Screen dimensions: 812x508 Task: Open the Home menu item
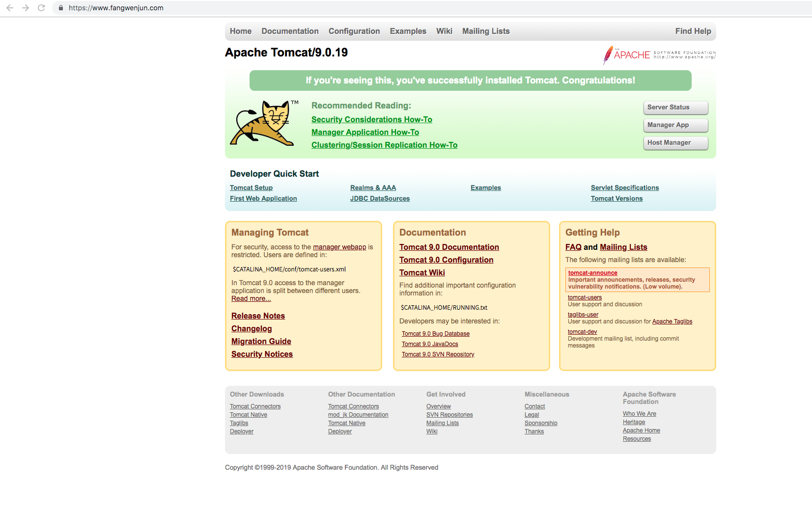pyautogui.click(x=241, y=31)
